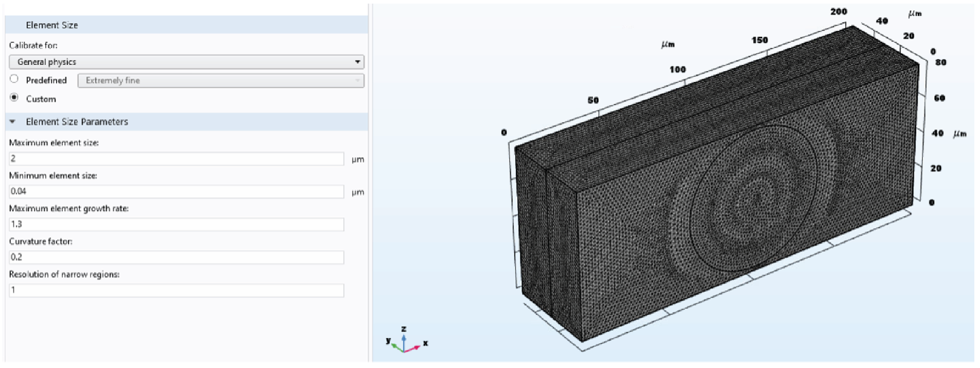Click the 100 tick label on the axis
The width and height of the screenshot is (980, 368).
677,70
